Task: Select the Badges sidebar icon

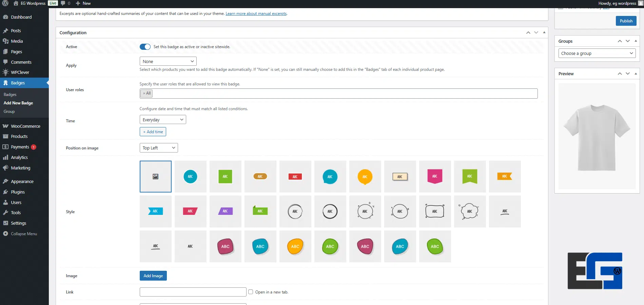Action: coord(18,83)
